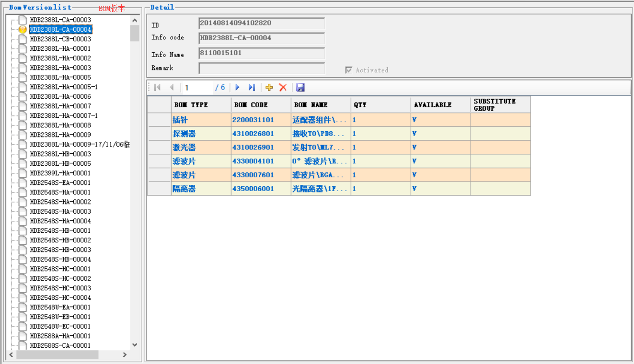Click the yellow icon beside HDB2388L-CA-00004
This screenshot has width=634, height=364.
coord(23,30)
